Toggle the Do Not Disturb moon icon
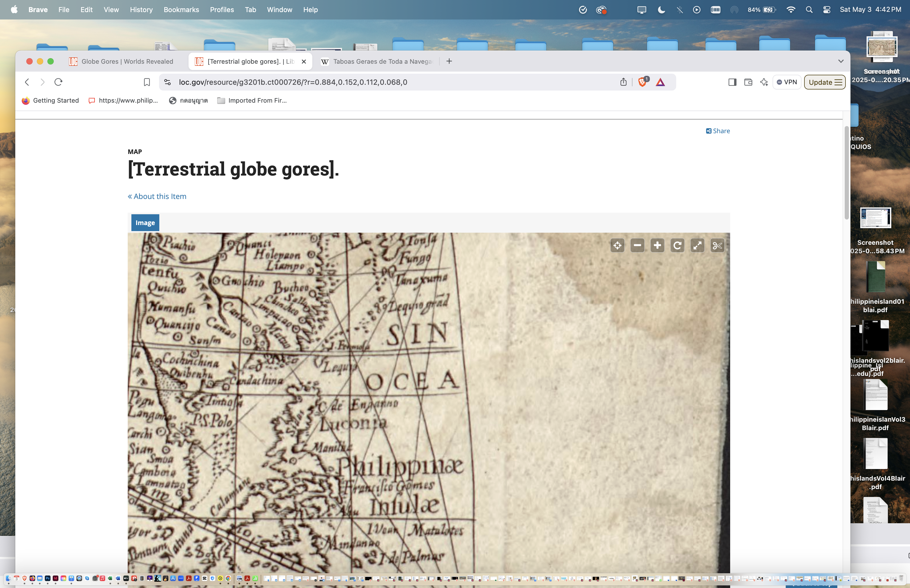 (661, 9)
